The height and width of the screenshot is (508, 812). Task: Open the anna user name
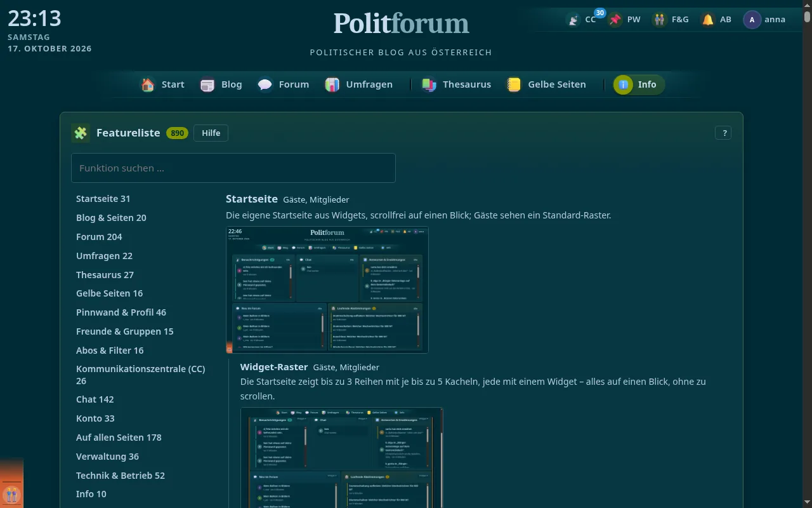pyautogui.click(x=775, y=20)
